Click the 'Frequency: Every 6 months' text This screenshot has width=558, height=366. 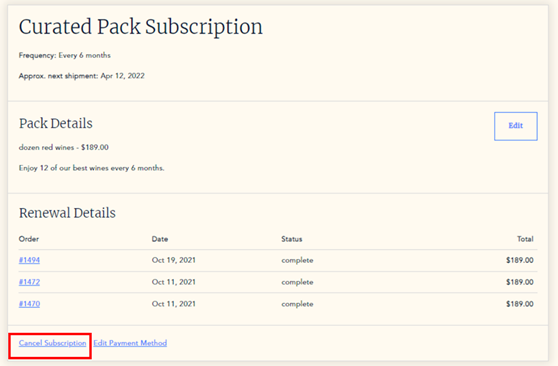(64, 55)
